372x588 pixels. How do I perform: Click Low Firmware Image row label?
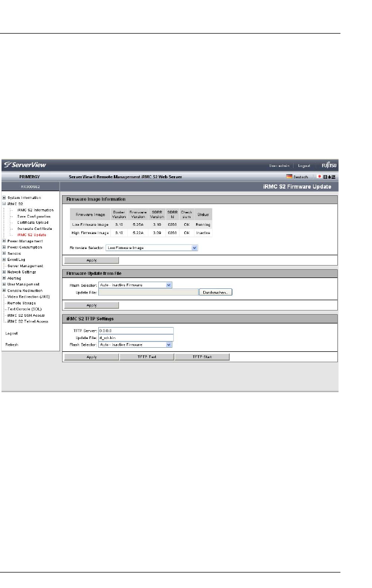click(91, 225)
